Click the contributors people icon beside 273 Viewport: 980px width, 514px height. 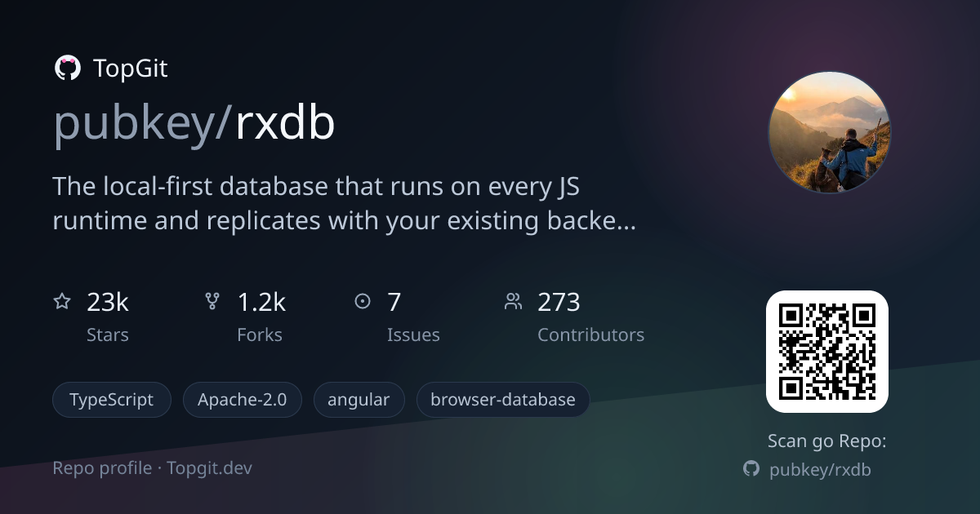click(x=513, y=302)
